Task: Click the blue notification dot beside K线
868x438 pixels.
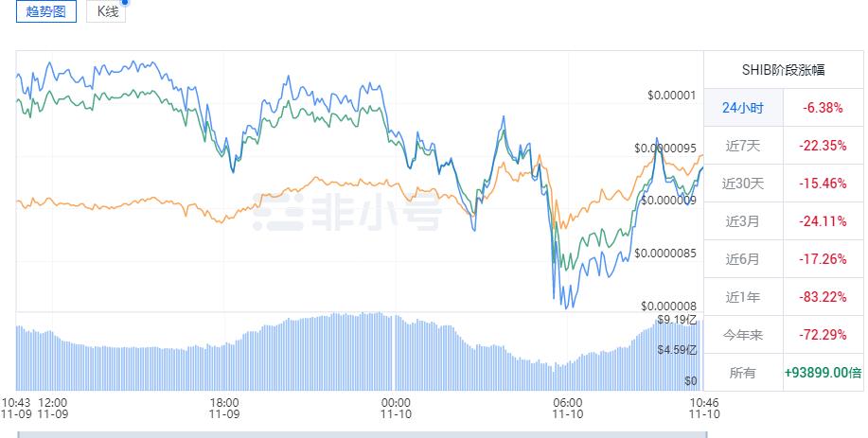Action: (x=124, y=3)
